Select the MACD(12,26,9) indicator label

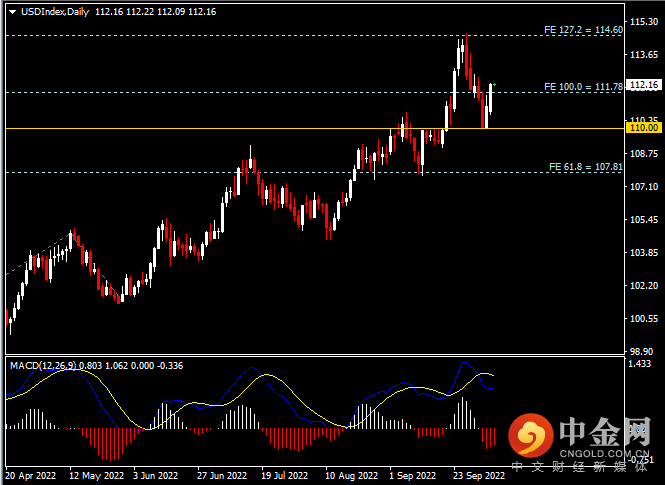[43, 365]
